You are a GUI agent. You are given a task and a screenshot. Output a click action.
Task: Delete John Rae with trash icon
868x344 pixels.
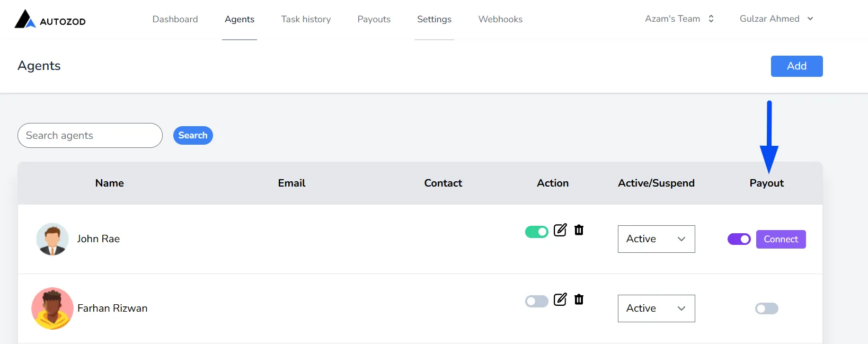579,230
